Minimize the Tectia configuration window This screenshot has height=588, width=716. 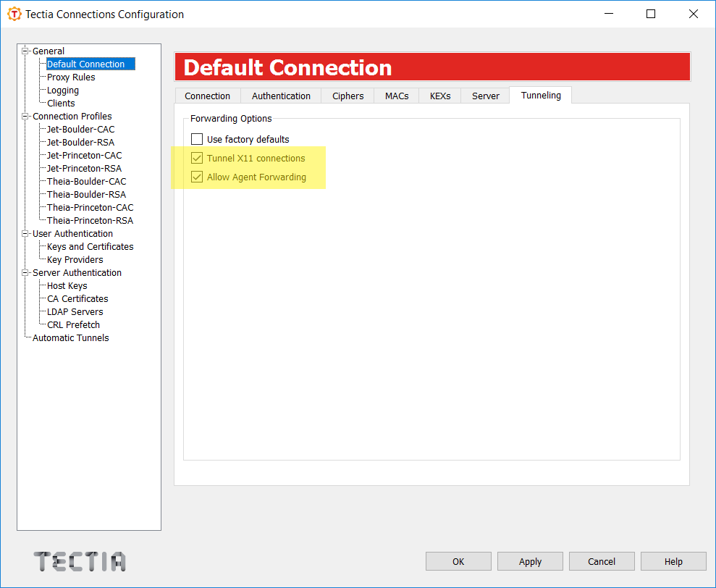pos(609,14)
